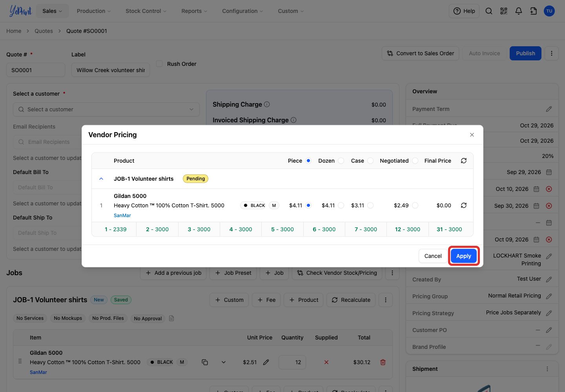The height and width of the screenshot is (392, 565).
Task: Open the QR code scanner icon
Action: pyautogui.click(x=504, y=11)
